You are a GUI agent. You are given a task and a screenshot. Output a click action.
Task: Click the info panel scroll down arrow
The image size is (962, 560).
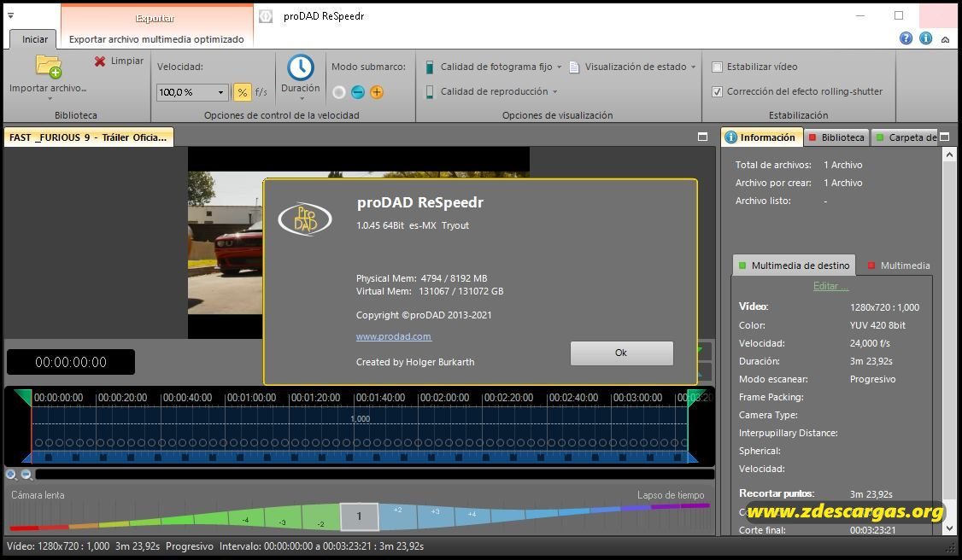pyautogui.click(x=949, y=528)
